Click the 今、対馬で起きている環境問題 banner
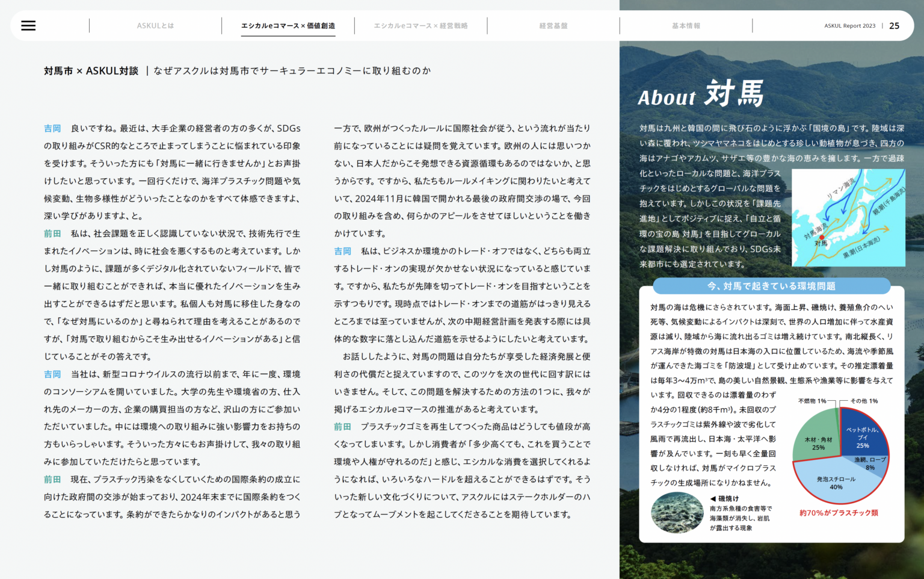 [771, 286]
